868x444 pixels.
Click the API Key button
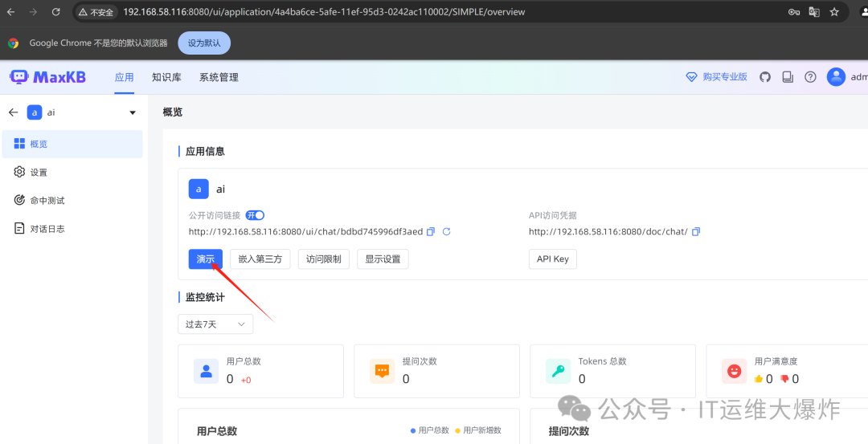[553, 259]
